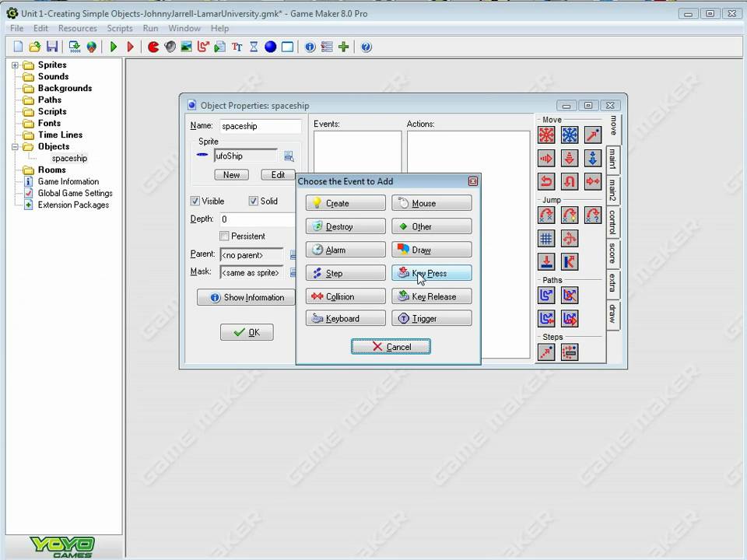Screen dimensions: 747x560
Task: Collapse the Objects folder in the tree
Action: point(15,147)
